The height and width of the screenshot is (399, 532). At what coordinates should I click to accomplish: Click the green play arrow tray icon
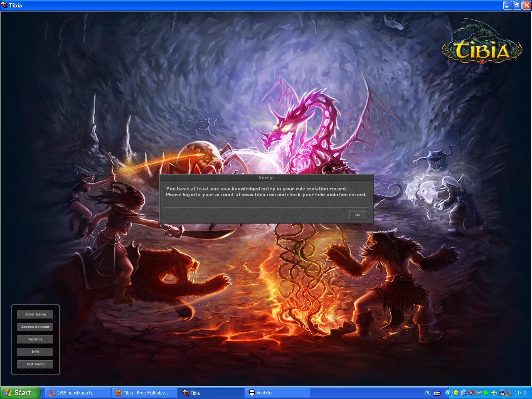[486, 393]
